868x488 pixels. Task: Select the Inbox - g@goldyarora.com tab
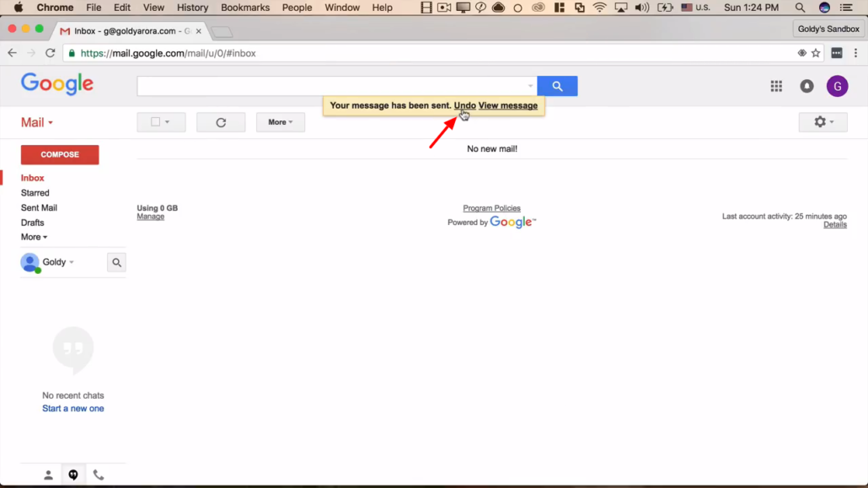tap(131, 31)
